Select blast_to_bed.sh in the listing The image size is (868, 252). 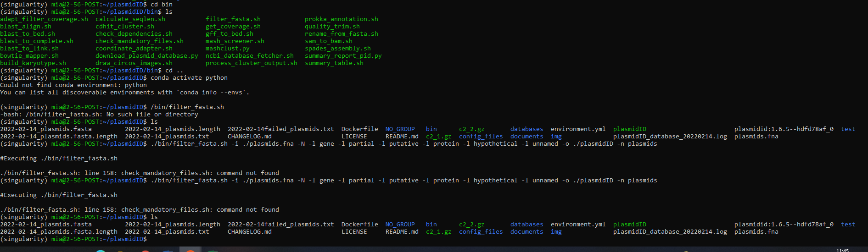[x=28, y=34]
